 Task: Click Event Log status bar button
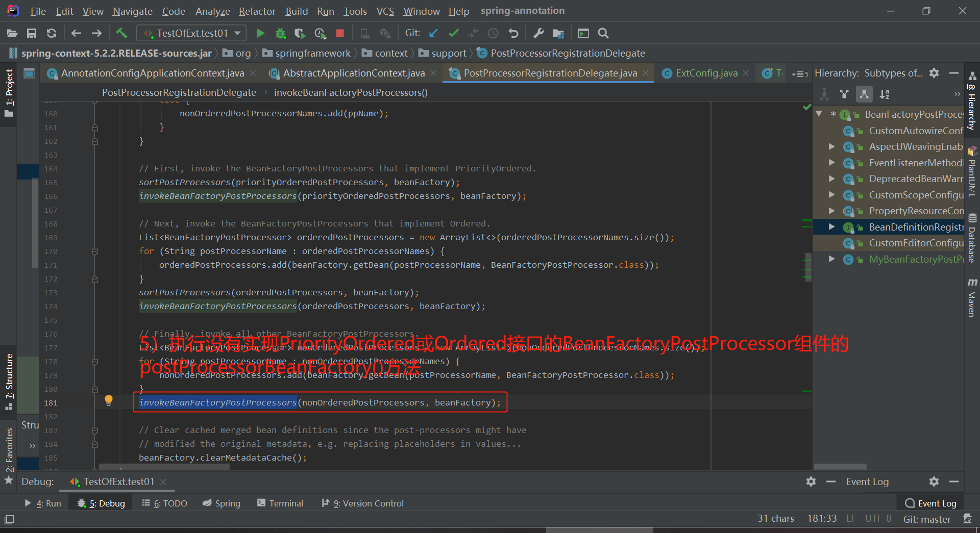tap(930, 503)
